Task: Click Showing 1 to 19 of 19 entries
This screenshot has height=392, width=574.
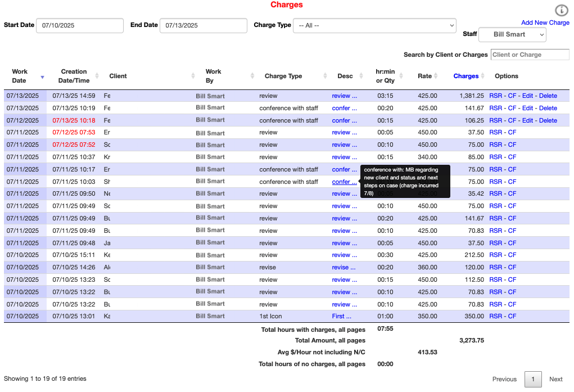Action: pyautogui.click(x=45, y=379)
